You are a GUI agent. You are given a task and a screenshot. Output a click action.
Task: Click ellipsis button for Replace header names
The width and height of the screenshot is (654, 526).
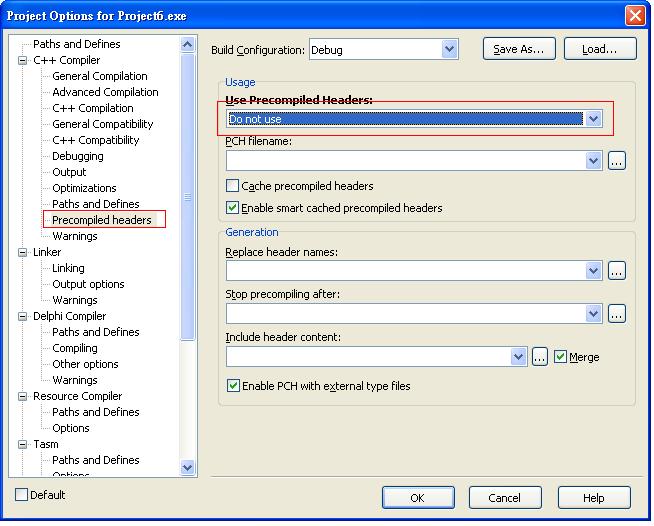pyautogui.click(x=617, y=271)
